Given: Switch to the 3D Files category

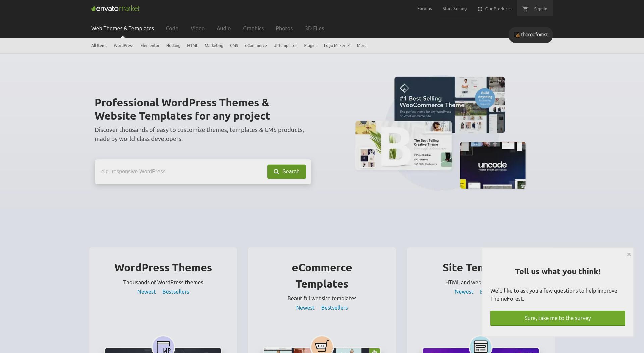Looking at the screenshot, I should coord(314,28).
